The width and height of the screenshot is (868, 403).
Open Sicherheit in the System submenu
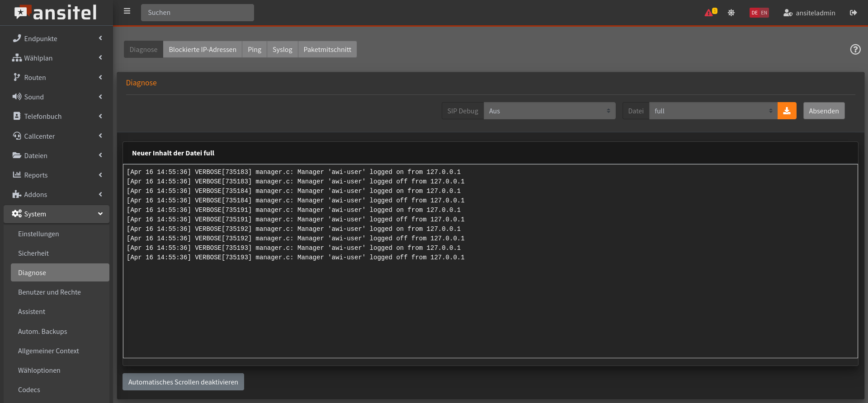click(33, 253)
